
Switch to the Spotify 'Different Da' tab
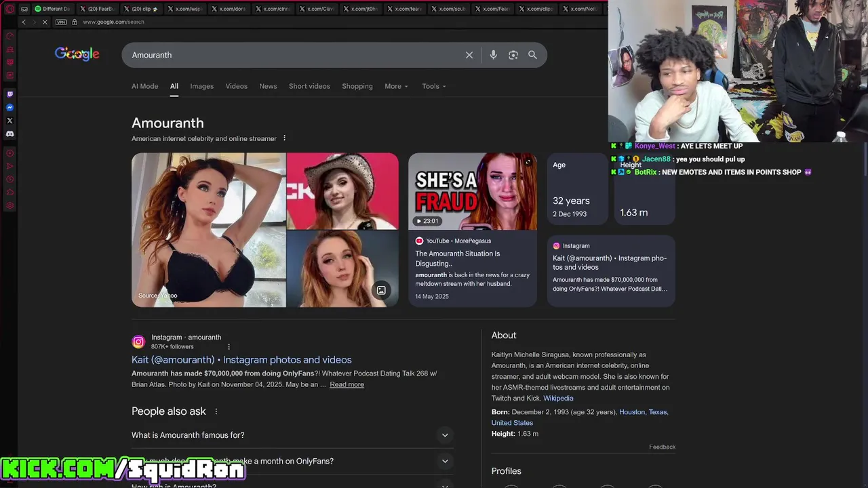(52, 9)
